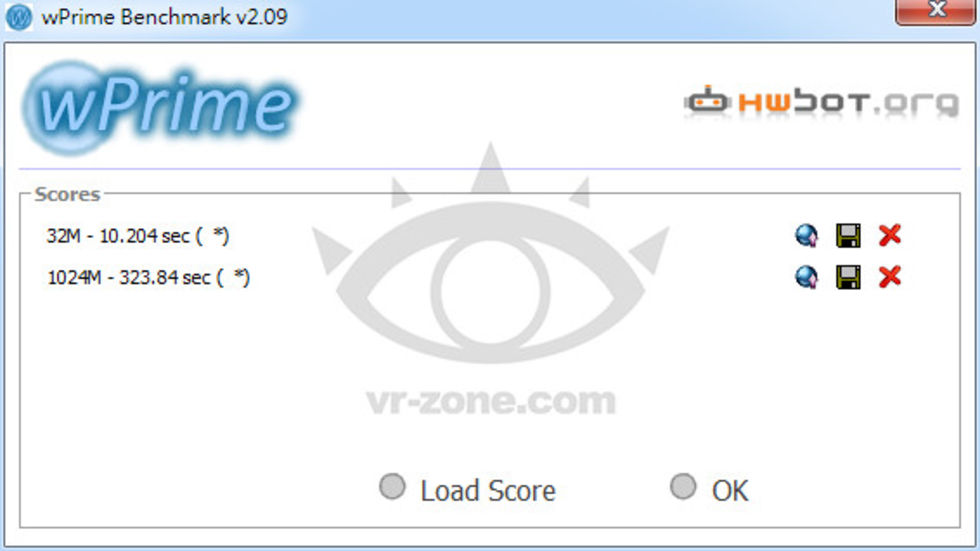Select the Load Score round button
This screenshot has width=980, height=551.
[392, 487]
